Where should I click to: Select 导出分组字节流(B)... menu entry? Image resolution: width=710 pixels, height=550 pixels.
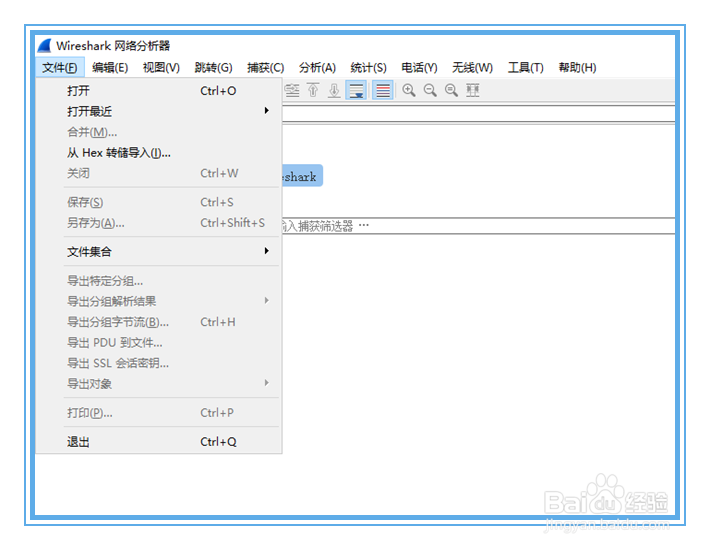pyautogui.click(x=159, y=322)
